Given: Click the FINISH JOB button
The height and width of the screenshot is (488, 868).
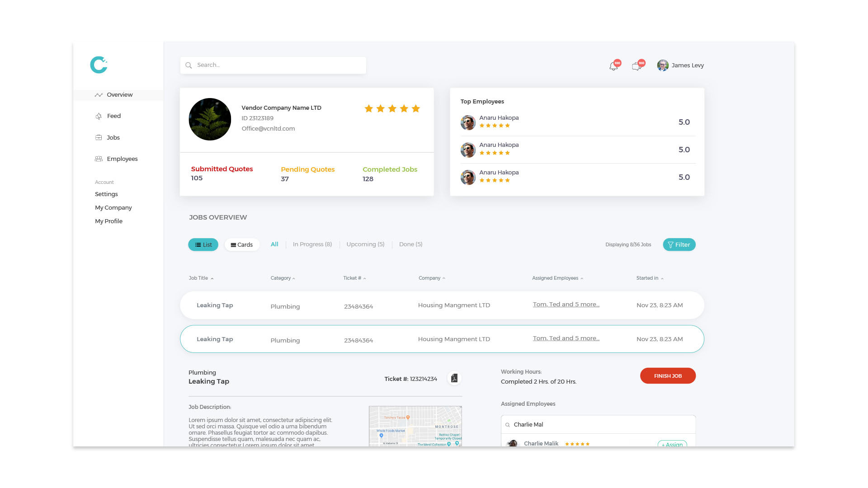Looking at the screenshot, I should click(x=668, y=376).
